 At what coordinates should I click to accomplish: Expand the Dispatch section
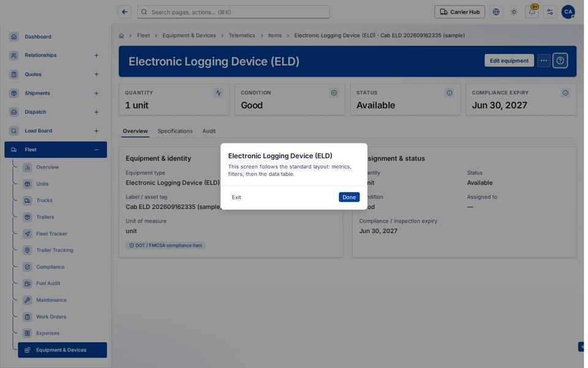[x=96, y=112]
